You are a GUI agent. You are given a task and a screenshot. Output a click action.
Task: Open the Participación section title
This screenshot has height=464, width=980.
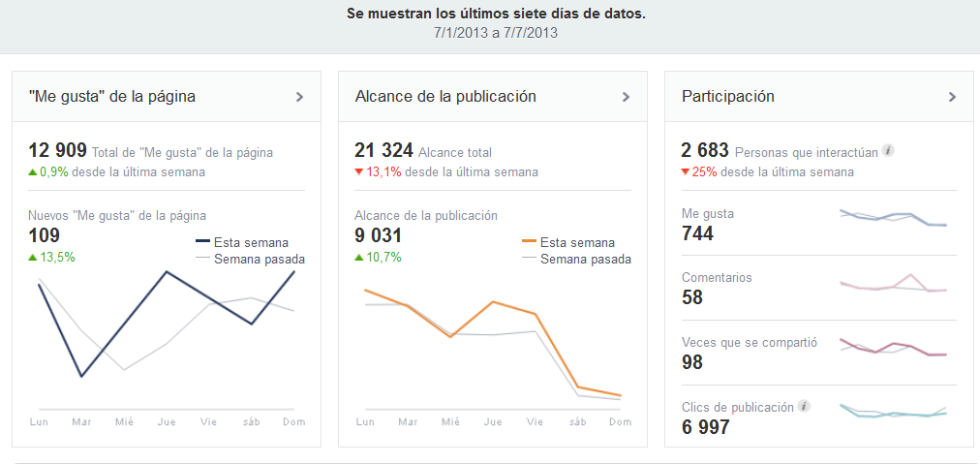click(x=728, y=97)
